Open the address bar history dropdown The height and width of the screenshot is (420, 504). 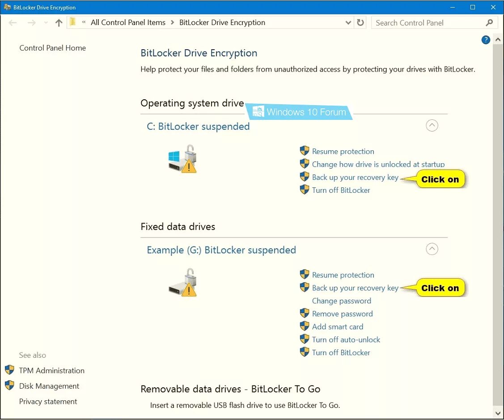coord(348,22)
